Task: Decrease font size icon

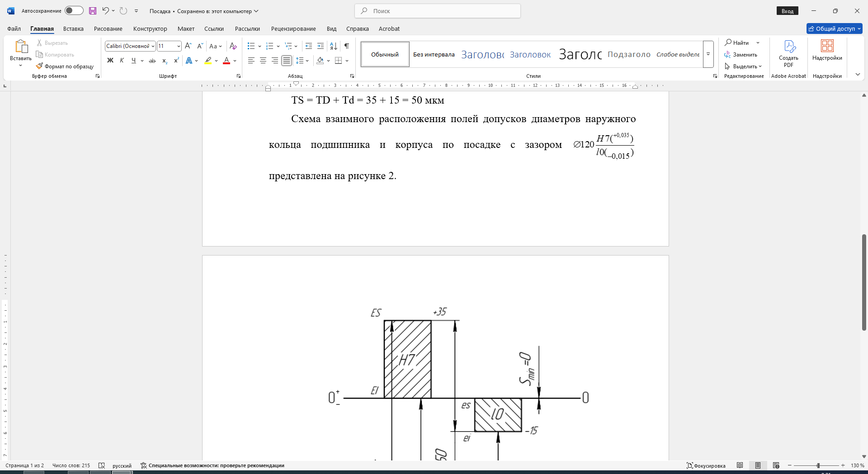Action: click(x=200, y=46)
